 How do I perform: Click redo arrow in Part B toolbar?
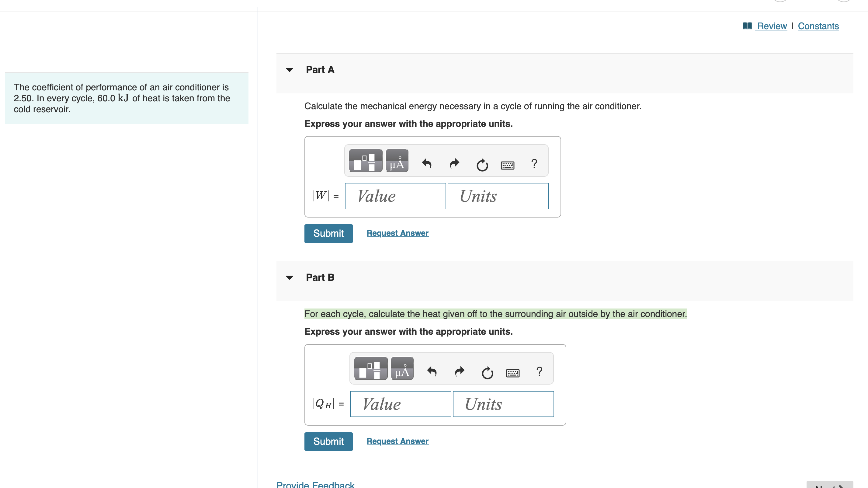pyautogui.click(x=460, y=371)
